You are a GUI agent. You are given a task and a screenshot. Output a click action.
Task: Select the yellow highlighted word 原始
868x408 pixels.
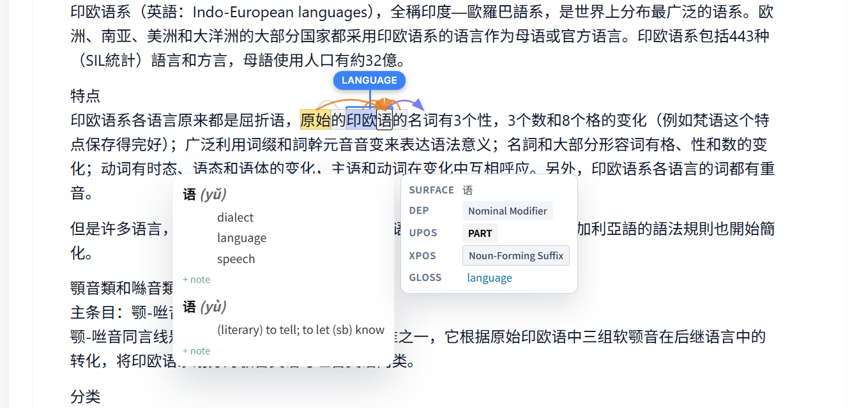click(315, 120)
